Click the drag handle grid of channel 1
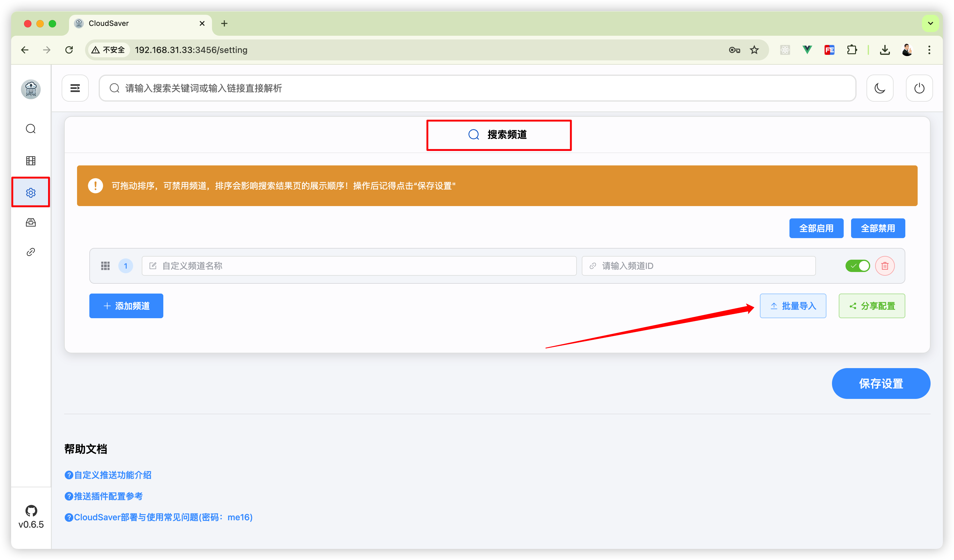 [x=105, y=266]
